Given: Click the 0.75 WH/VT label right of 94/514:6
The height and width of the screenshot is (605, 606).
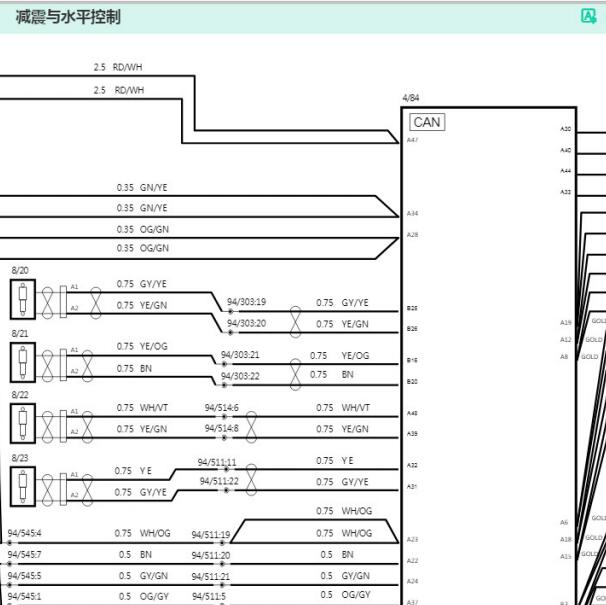Looking at the screenshot, I should [343, 407].
